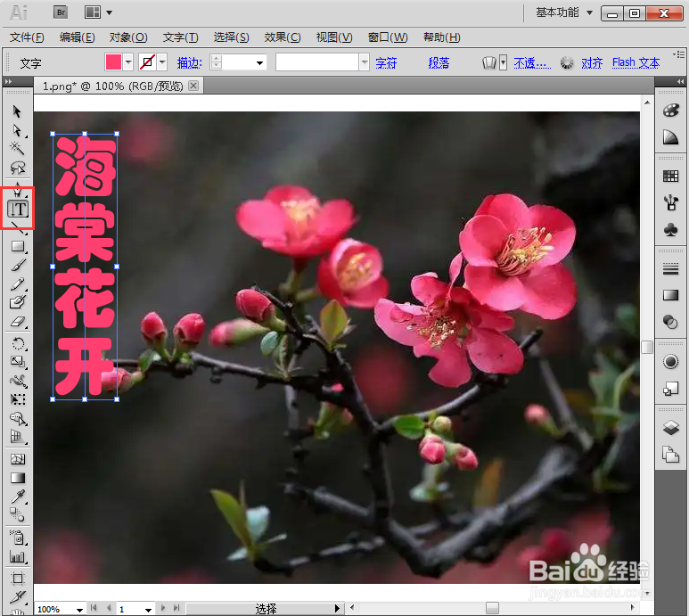Open the Brushes panel icon
This screenshot has width=689, height=616.
tap(670, 202)
